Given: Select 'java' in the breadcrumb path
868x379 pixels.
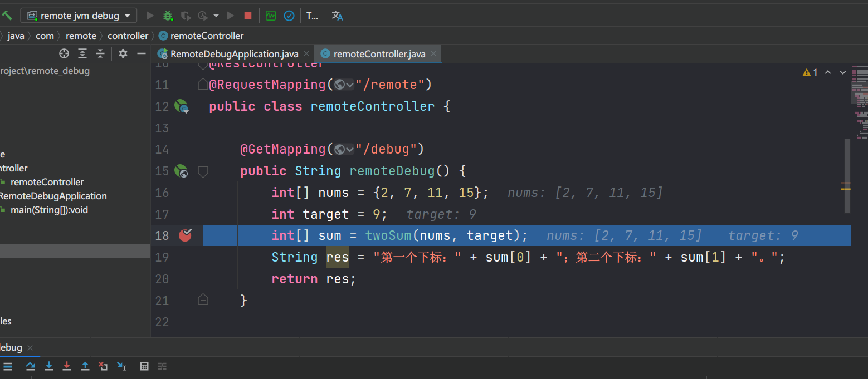Looking at the screenshot, I should [x=16, y=36].
